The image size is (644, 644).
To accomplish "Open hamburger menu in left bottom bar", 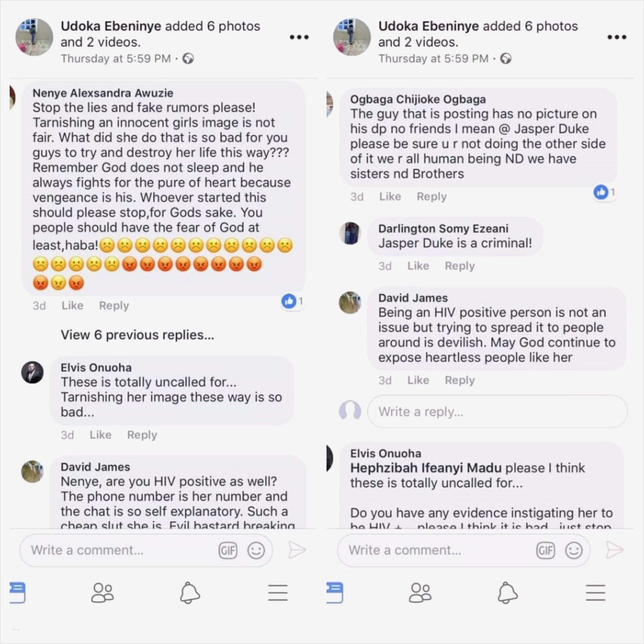I will click(x=278, y=592).
